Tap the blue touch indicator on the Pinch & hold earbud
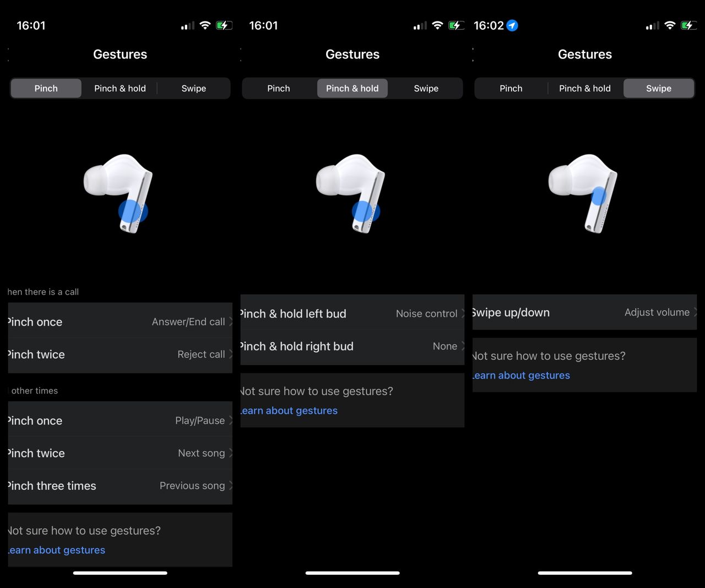The height and width of the screenshot is (588, 705). [x=365, y=212]
